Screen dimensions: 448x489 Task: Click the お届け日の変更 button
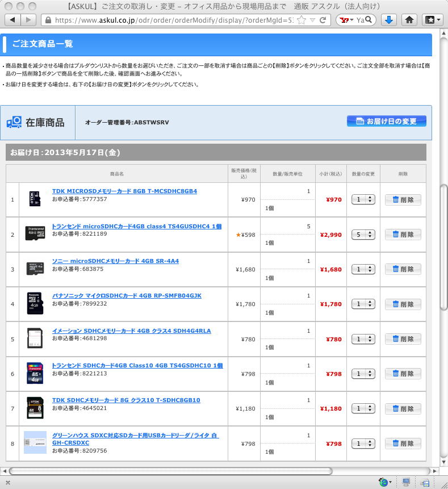(387, 121)
